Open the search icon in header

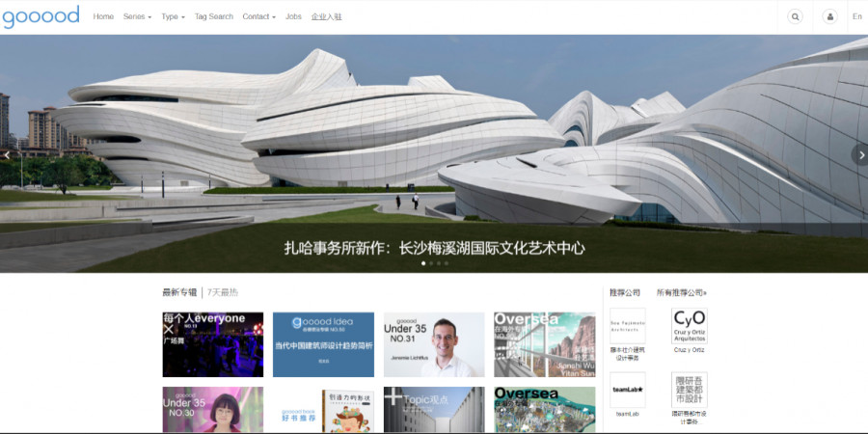tap(795, 16)
